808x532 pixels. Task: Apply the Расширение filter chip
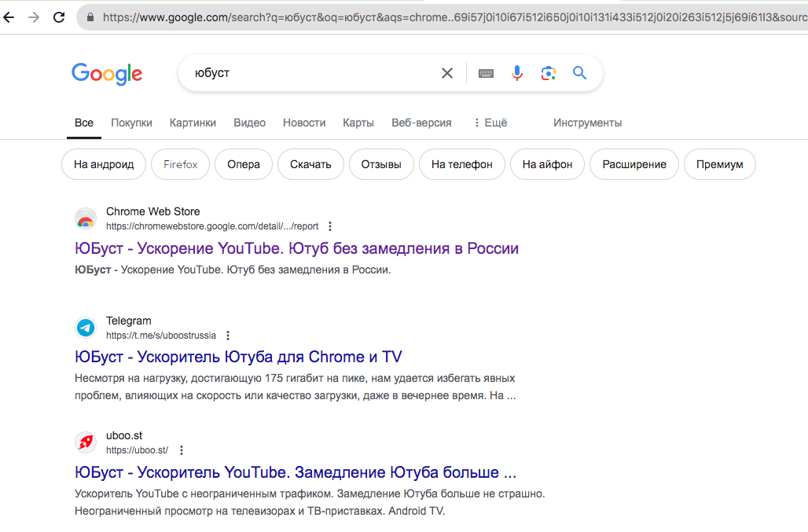[634, 164]
